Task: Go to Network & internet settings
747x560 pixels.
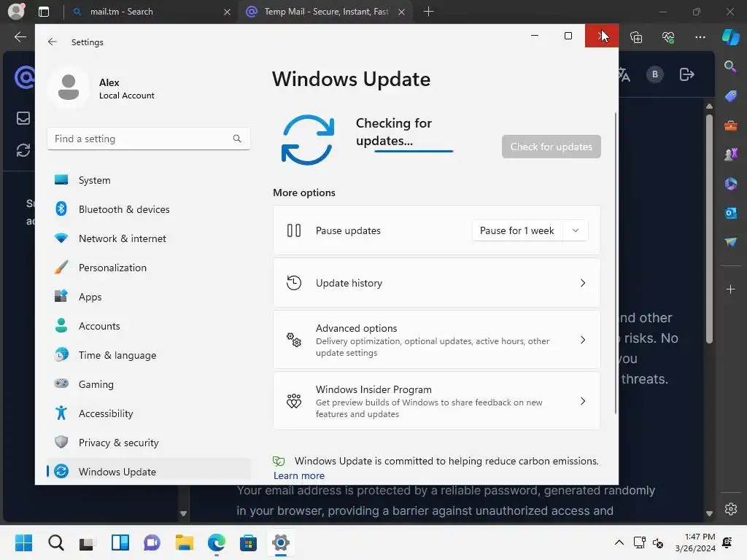Action: pos(149,238)
